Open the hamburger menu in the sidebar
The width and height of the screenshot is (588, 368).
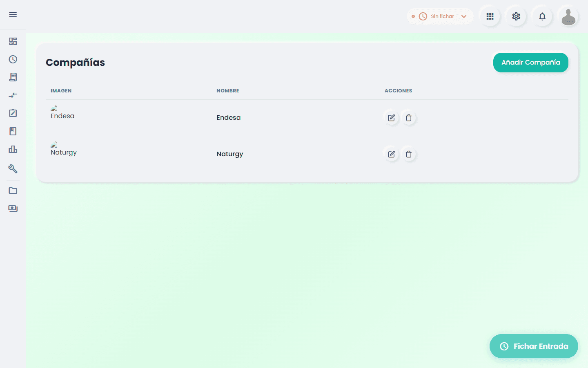tap(13, 15)
